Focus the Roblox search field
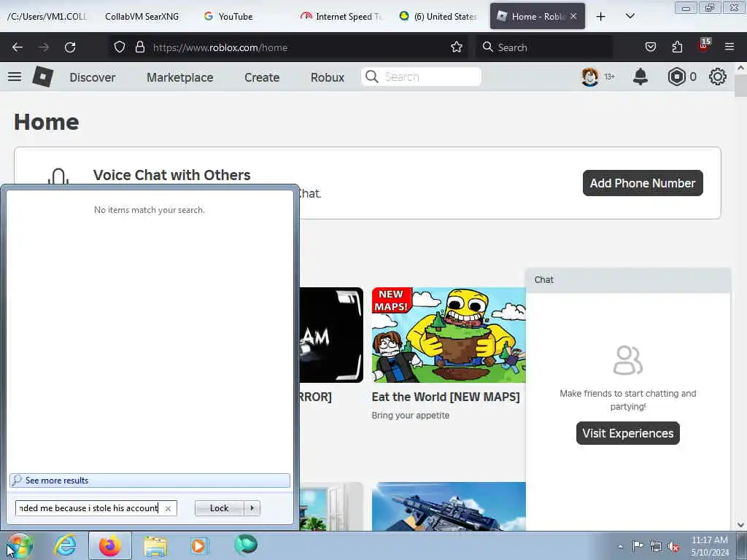747x560 pixels. tap(421, 77)
